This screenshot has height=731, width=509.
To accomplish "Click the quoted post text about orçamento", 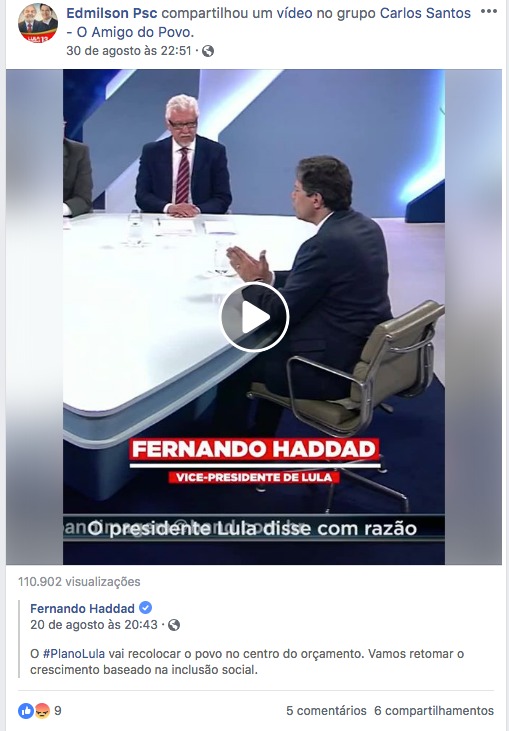I will [247, 662].
